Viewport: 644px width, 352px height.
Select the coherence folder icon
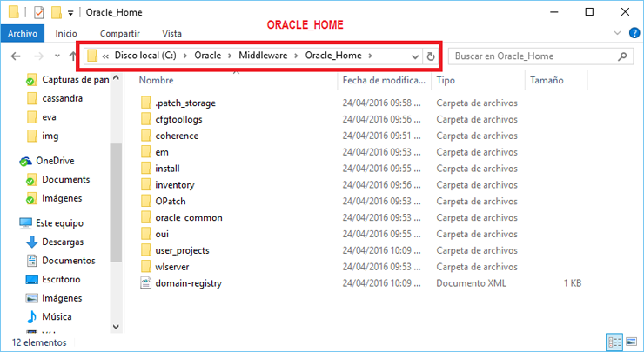(x=146, y=136)
